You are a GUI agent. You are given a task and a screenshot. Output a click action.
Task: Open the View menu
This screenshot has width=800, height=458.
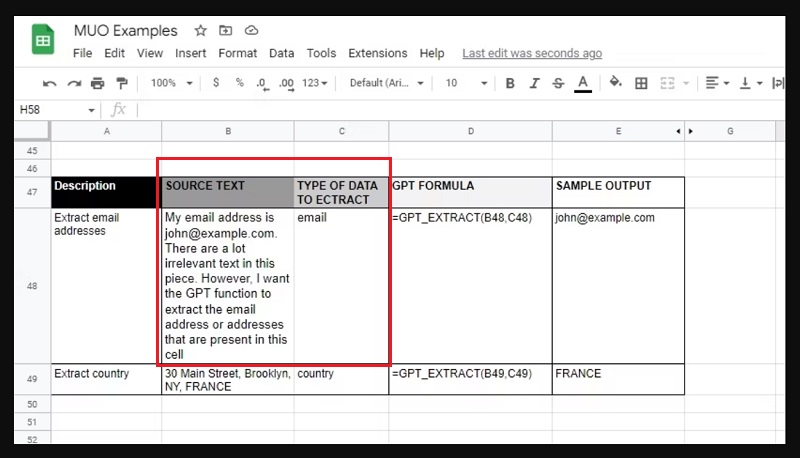pos(149,53)
